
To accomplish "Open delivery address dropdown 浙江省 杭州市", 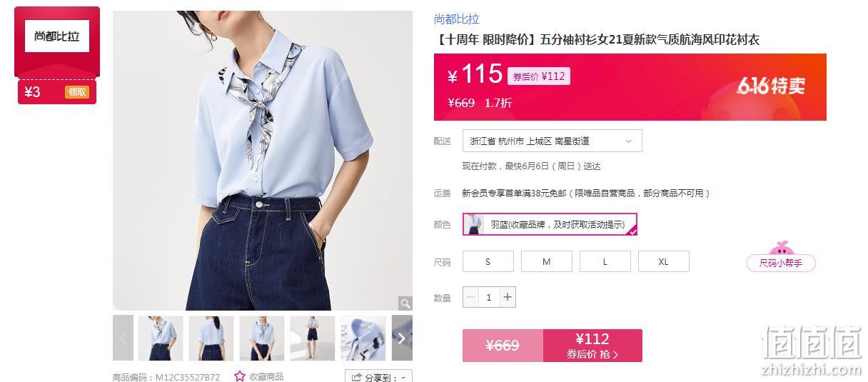I will (x=552, y=141).
